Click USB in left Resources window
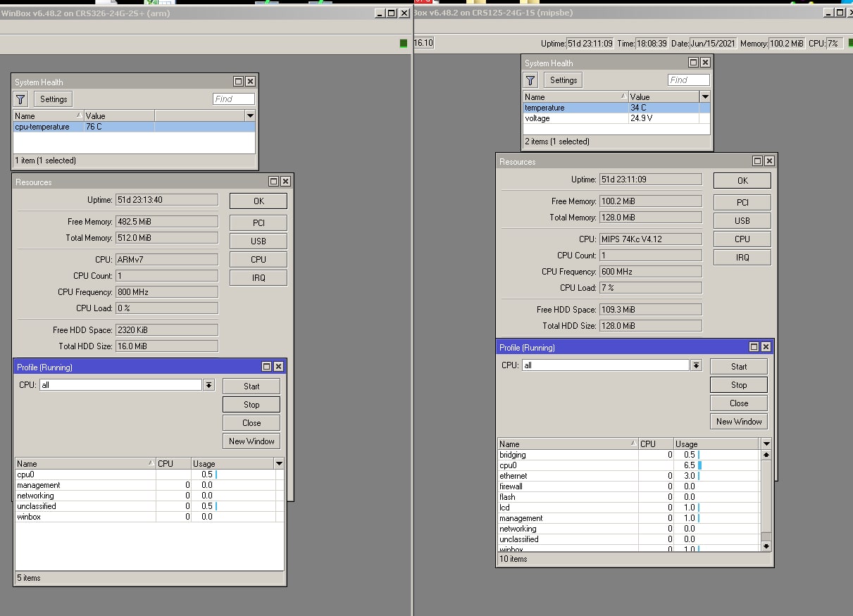This screenshot has height=616, width=853. 259,241
